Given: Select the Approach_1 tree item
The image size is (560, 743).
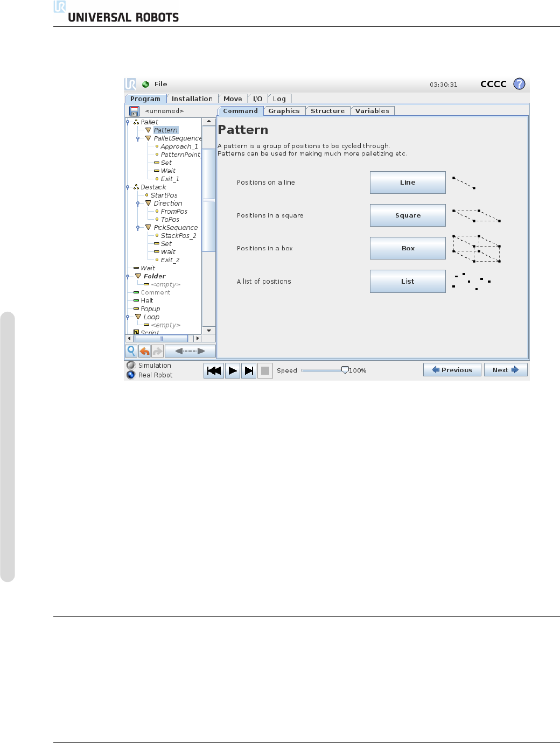Looking at the screenshot, I should click(179, 146).
